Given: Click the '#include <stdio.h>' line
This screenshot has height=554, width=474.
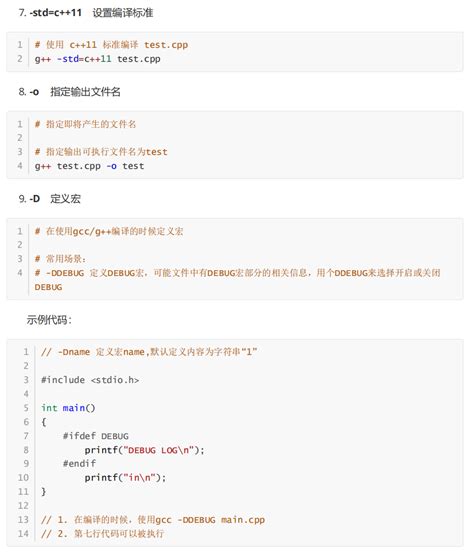Looking at the screenshot, I should [x=90, y=380].
